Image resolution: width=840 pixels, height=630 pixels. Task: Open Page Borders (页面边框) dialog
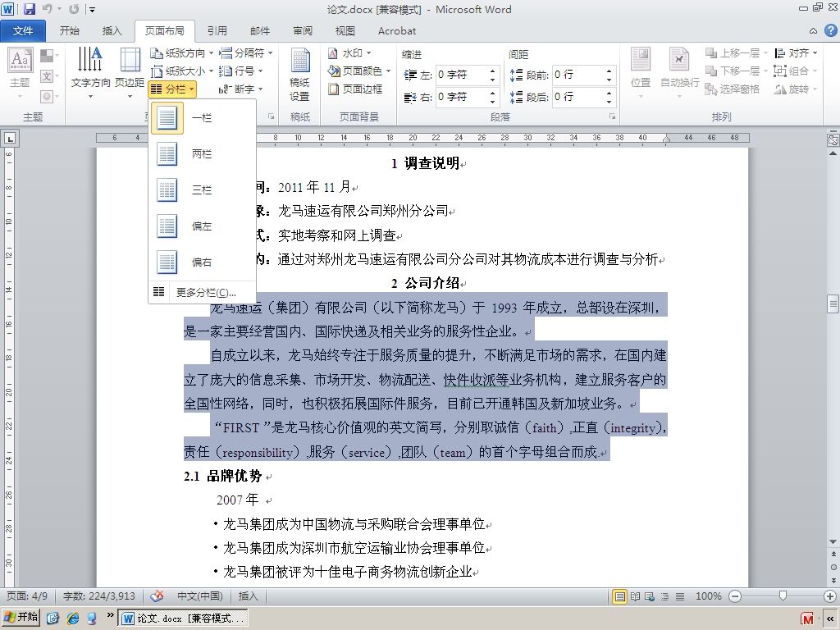click(x=355, y=89)
